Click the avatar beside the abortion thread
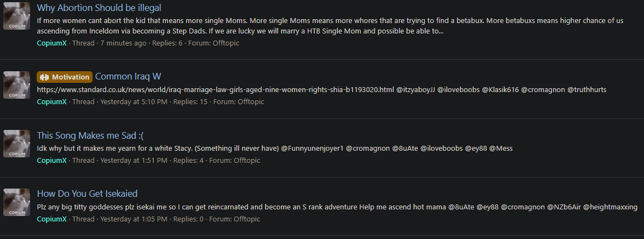644x239 pixels. pos(17,16)
